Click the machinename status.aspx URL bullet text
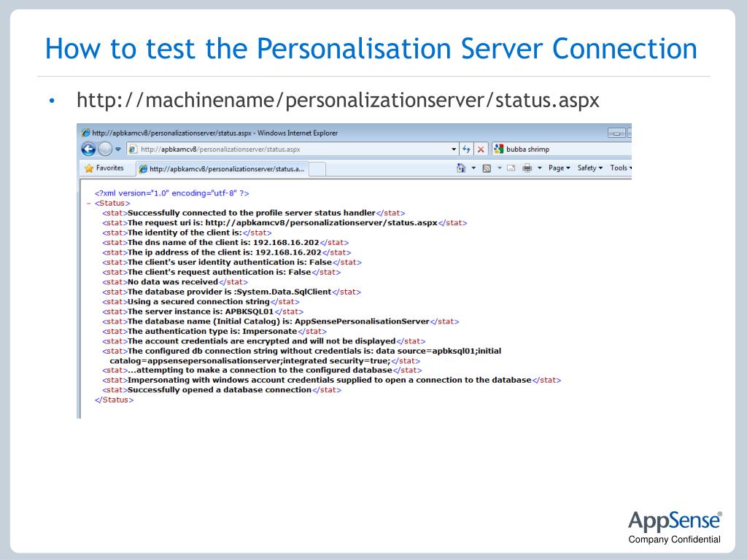Viewport: 747px width, 560px height. pos(338,101)
